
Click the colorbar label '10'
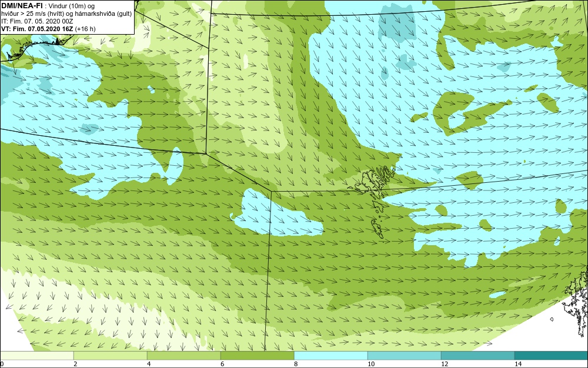click(x=371, y=364)
